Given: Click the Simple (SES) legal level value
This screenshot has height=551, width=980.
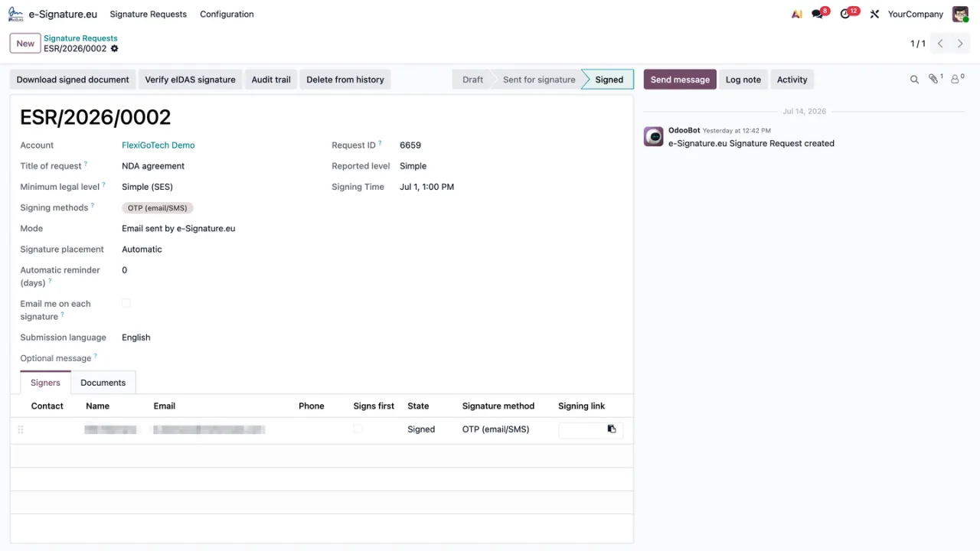Looking at the screenshot, I should pos(147,187).
